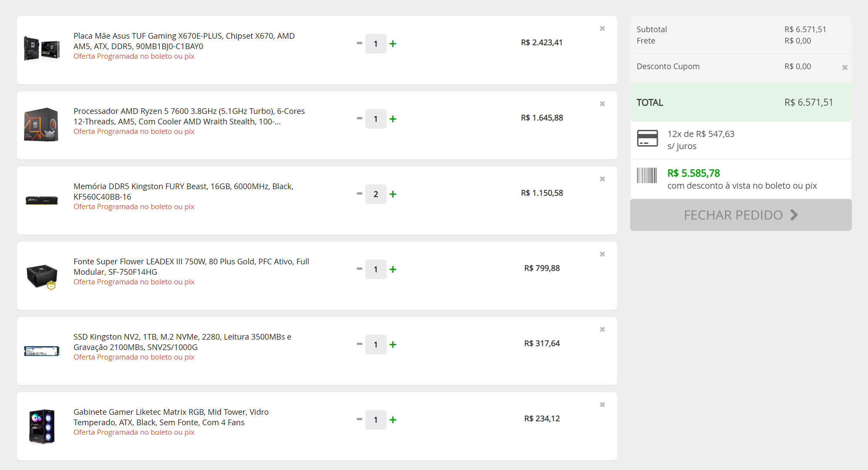
Task: Remove Ryzen 5 7600 processor from cart
Action: 602,104
